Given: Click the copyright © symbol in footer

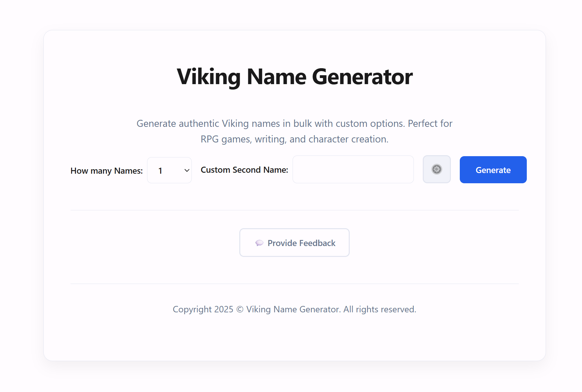Looking at the screenshot, I should pyautogui.click(x=240, y=309).
